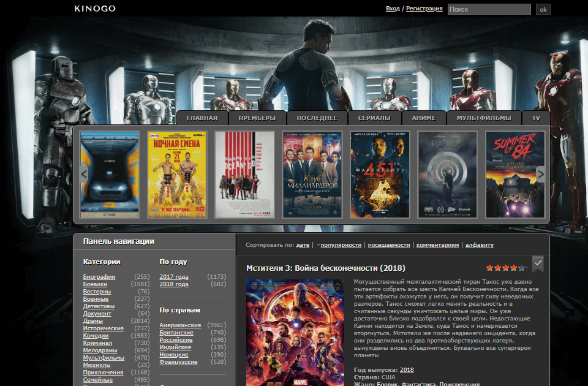Open the 451 по Фаренгейту poster
This screenshot has width=588, height=386.
[380, 174]
